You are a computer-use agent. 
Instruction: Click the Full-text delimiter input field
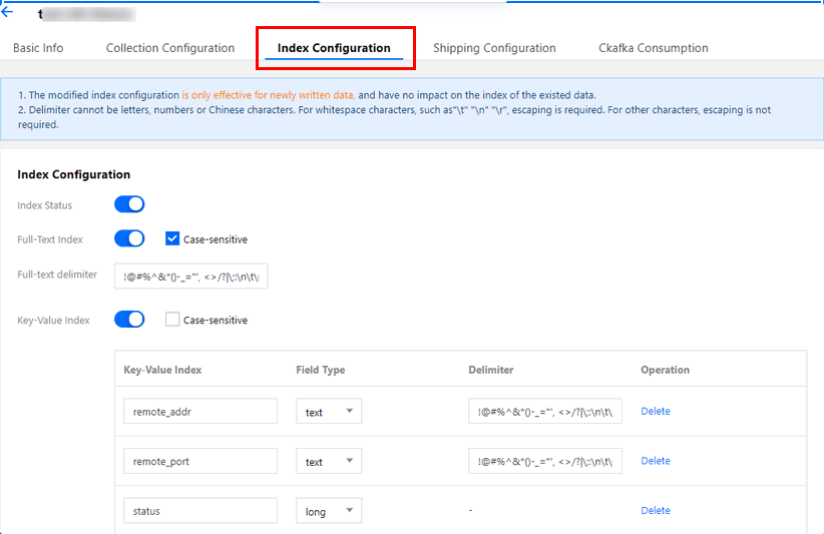(191, 276)
